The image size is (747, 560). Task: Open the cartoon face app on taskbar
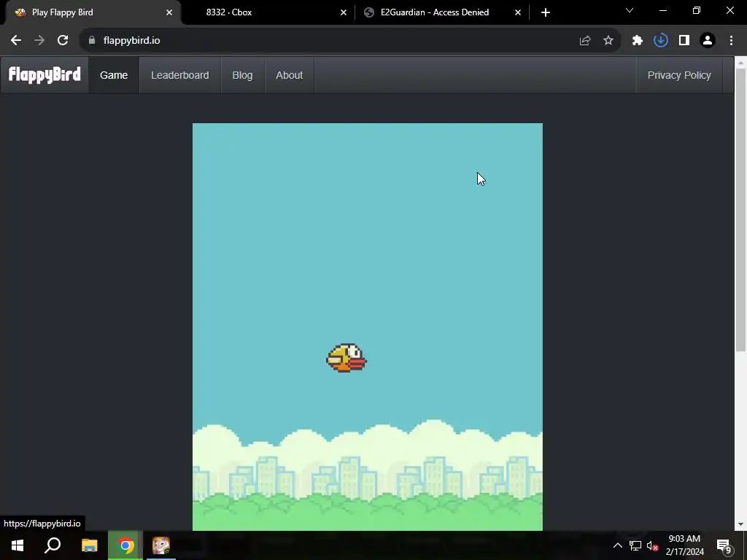pos(161,545)
